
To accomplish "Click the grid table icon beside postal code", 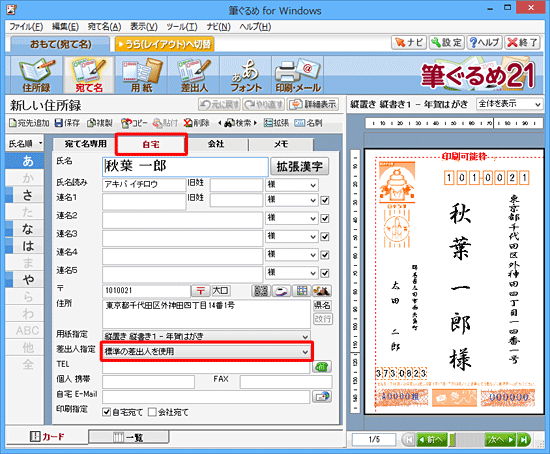I will coord(301,291).
